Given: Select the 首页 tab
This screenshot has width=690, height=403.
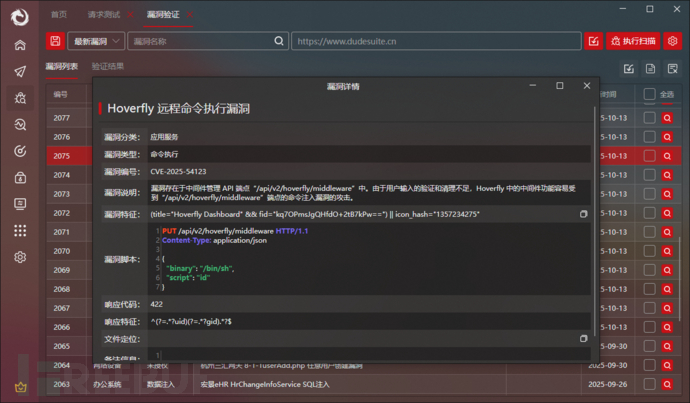Looking at the screenshot, I should click(60, 14).
